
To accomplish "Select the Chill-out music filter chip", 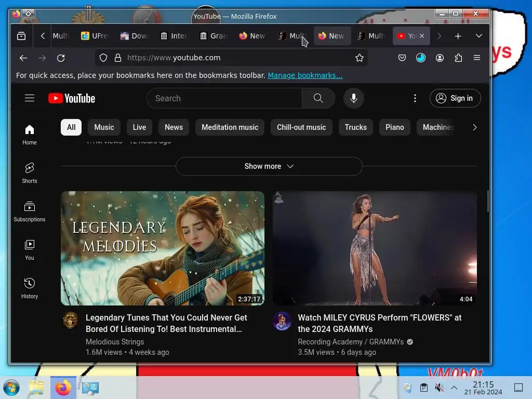I will point(302,127).
